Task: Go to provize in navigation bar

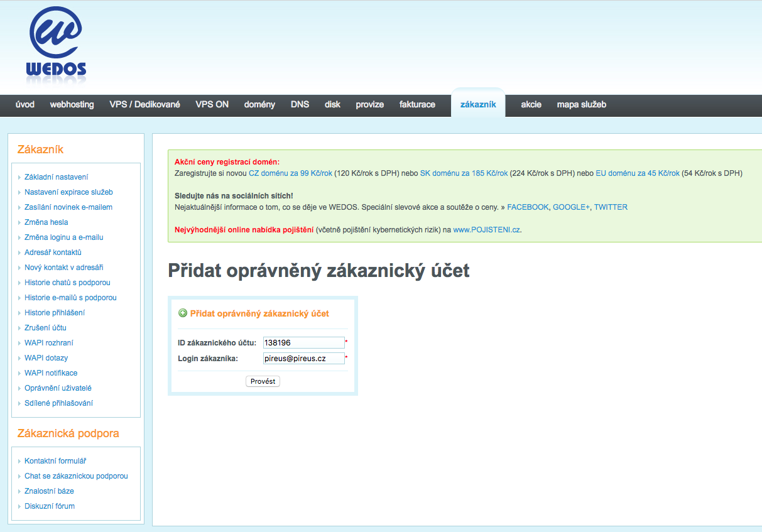Action: [369, 105]
